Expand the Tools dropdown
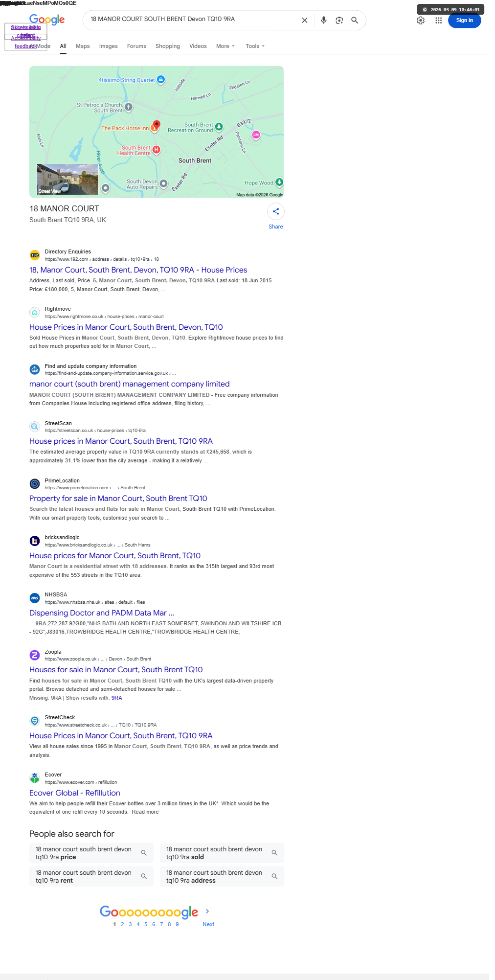This screenshot has width=495, height=980. coord(255,46)
